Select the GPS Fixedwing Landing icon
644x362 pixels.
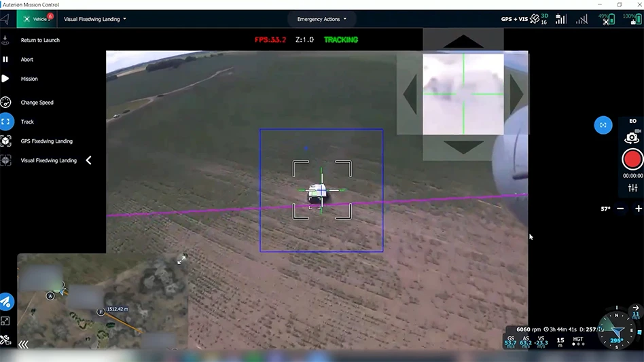pyautogui.click(x=5, y=141)
